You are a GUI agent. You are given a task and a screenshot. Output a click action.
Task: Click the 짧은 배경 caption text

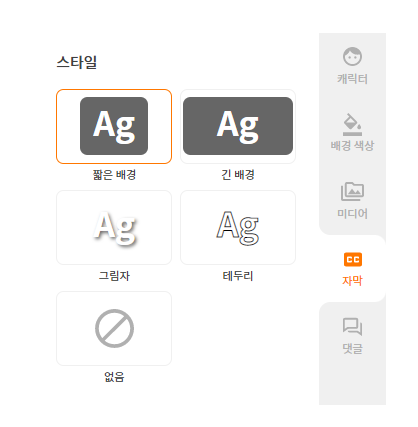pos(114,175)
